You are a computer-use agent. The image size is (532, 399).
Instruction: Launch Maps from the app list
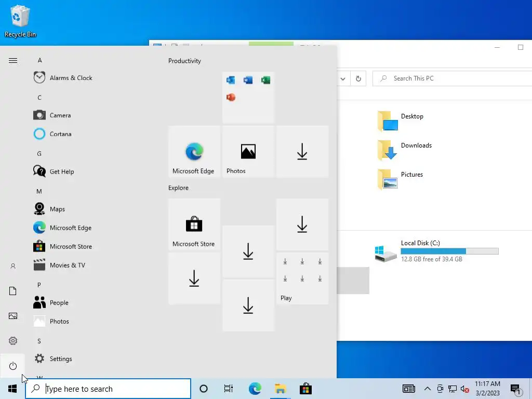pos(49,209)
